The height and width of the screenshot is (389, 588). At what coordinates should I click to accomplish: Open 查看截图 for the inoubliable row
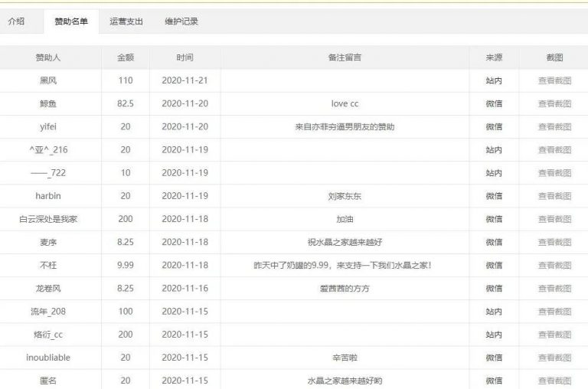[554, 358]
